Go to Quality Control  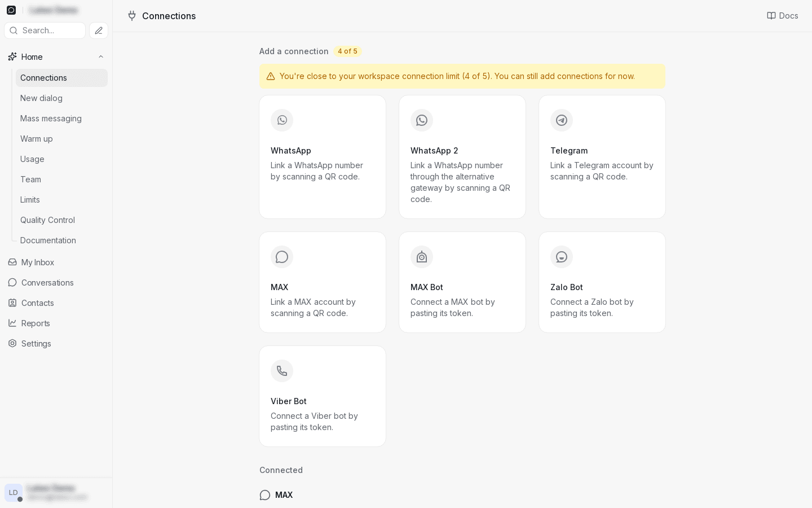point(61,220)
